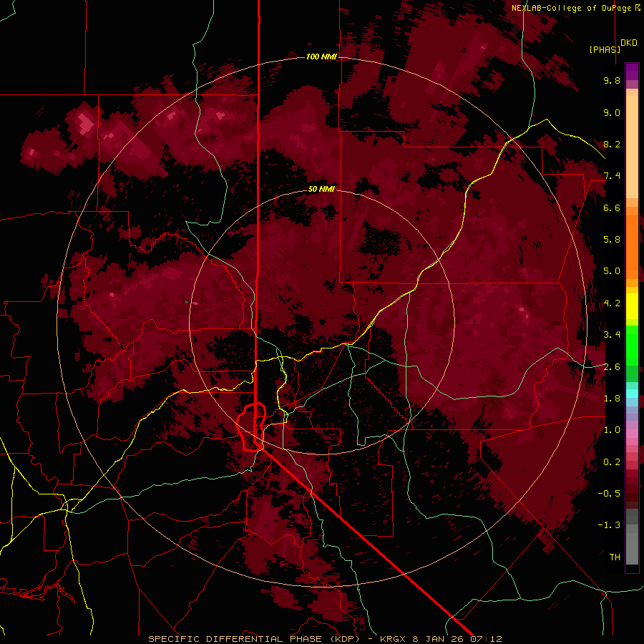Click the 1.8 scale value
Image resolution: width=644 pixels, height=644 pixels.
[x=612, y=399]
